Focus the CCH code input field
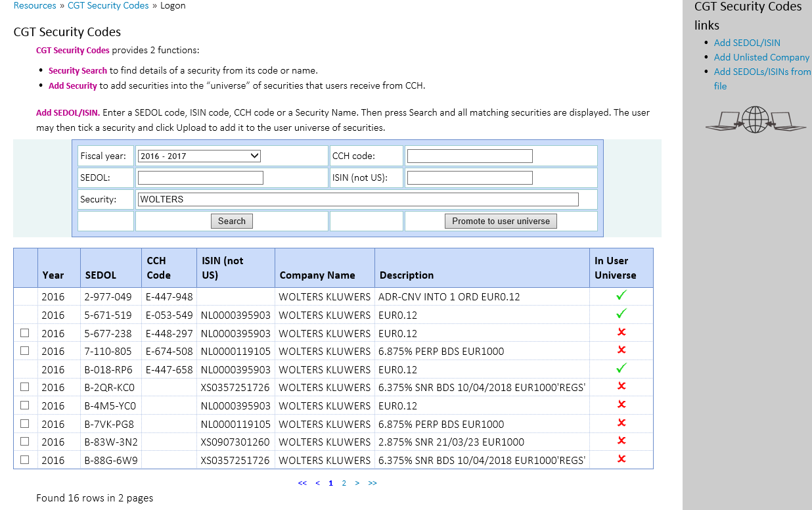The width and height of the screenshot is (812, 510). pos(470,156)
